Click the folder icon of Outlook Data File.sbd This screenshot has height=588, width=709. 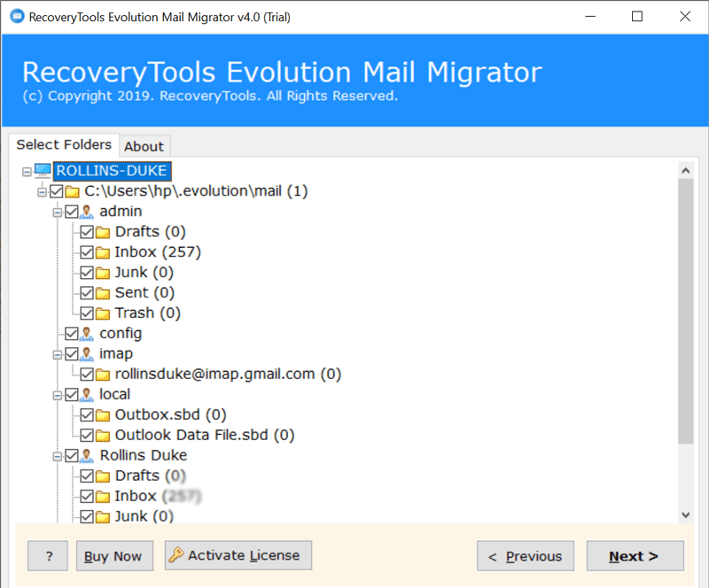pyautogui.click(x=103, y=436)
